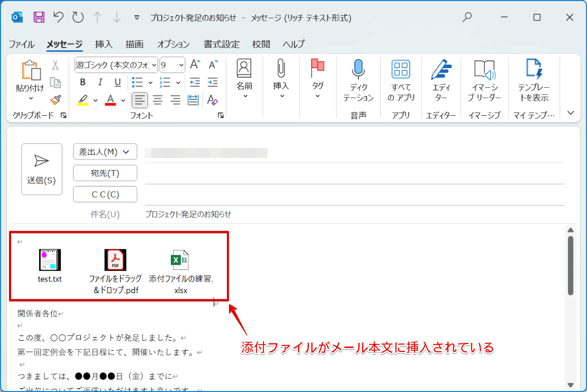
Task: Toggle Underline text formatting
Action: point(117,82)
